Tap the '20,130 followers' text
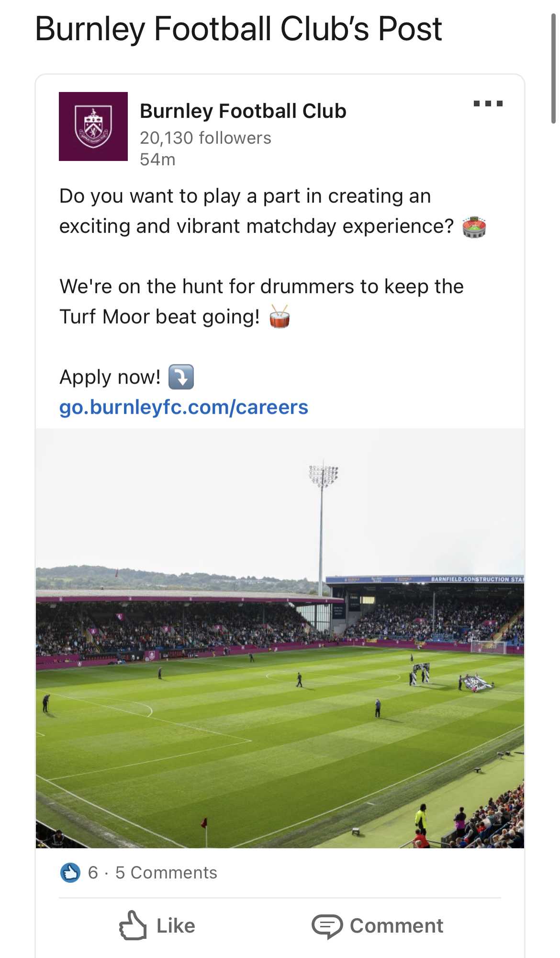 tap(205, 138)
